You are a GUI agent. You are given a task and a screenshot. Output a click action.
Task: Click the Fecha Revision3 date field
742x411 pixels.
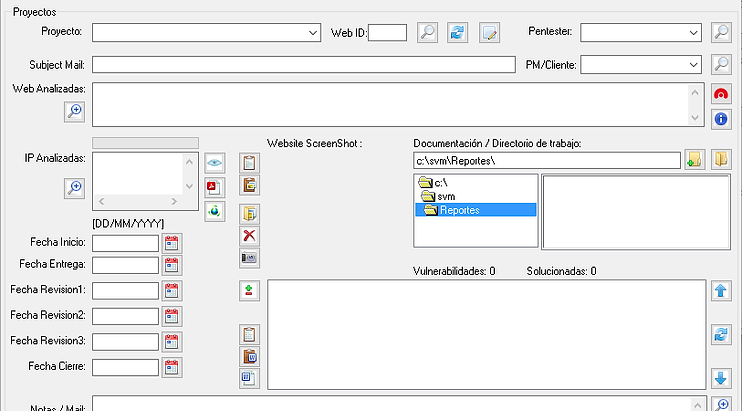tap(125, 342)
